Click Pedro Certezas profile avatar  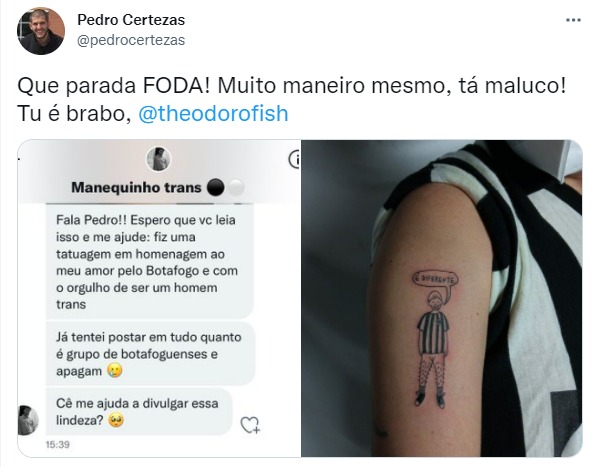(x=41, y=31)
